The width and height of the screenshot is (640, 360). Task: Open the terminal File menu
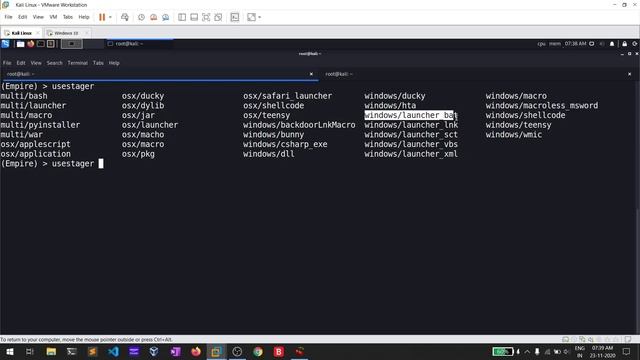(x=7, y=63)
